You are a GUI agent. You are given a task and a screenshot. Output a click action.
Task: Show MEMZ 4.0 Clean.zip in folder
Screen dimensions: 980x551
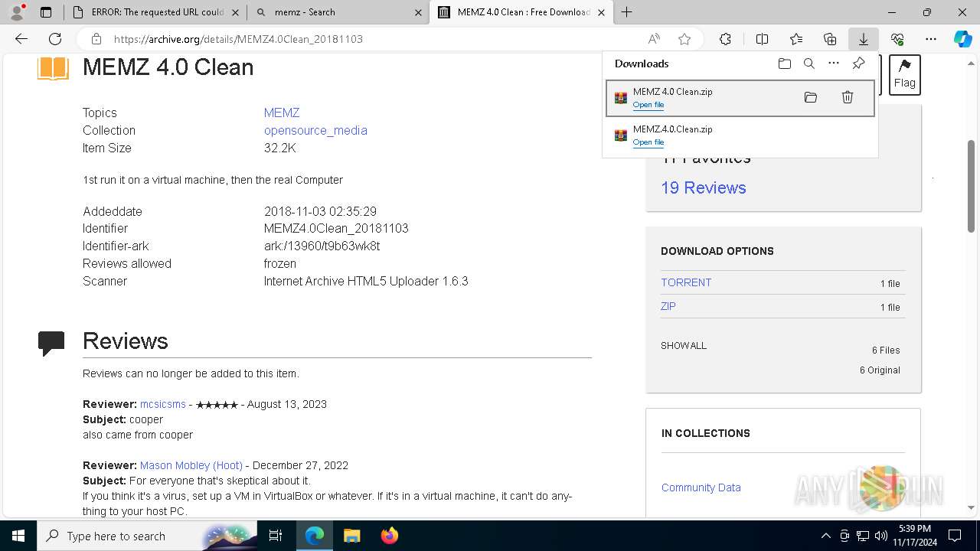811,97
